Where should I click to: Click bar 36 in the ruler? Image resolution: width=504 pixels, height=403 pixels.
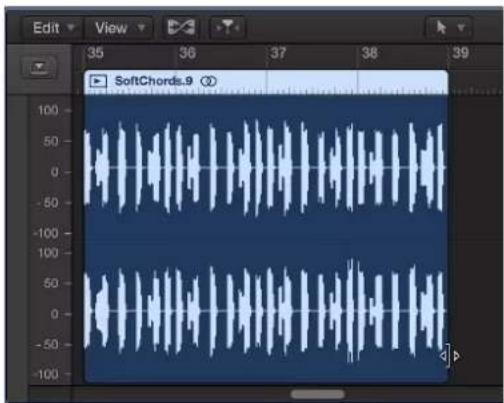[x=187, y=53]
